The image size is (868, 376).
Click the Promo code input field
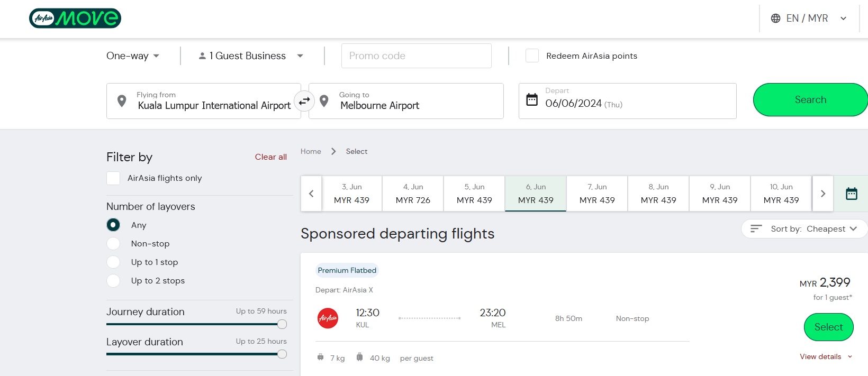pos(416,56)
